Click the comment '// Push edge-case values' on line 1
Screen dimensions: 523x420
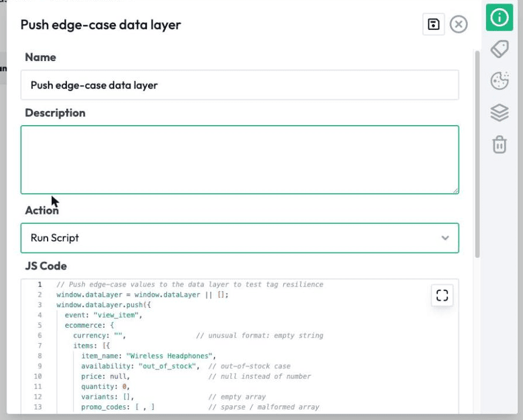pos(190,285)
